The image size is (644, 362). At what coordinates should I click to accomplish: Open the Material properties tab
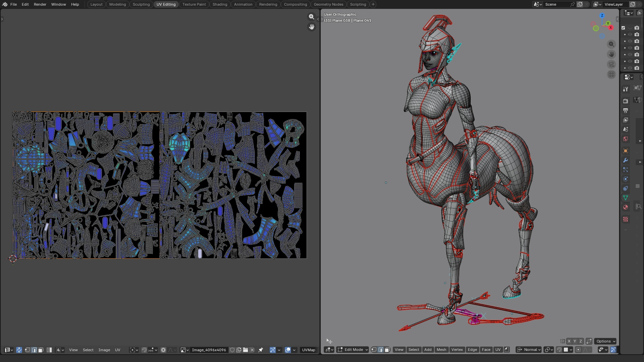point(626,207)
